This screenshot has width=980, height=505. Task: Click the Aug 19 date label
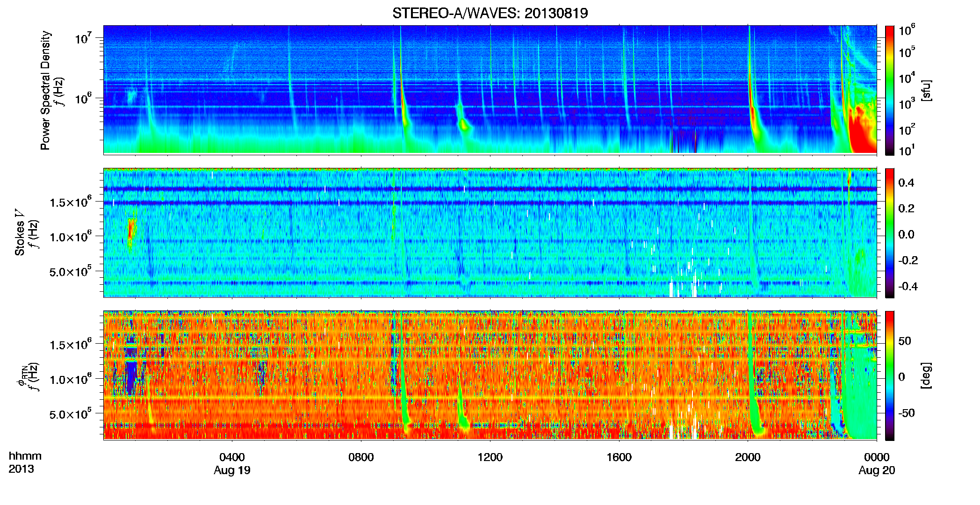(x=232, y=470)
